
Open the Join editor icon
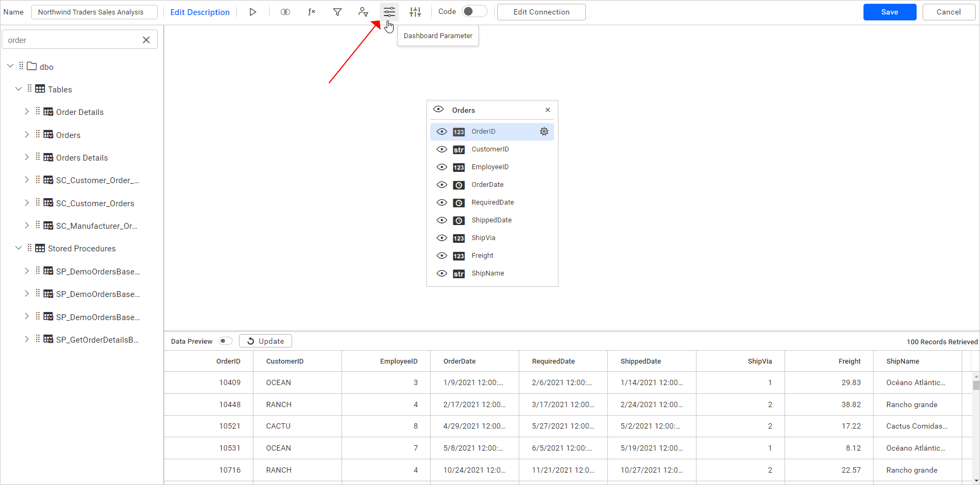[x=285, y=12]
